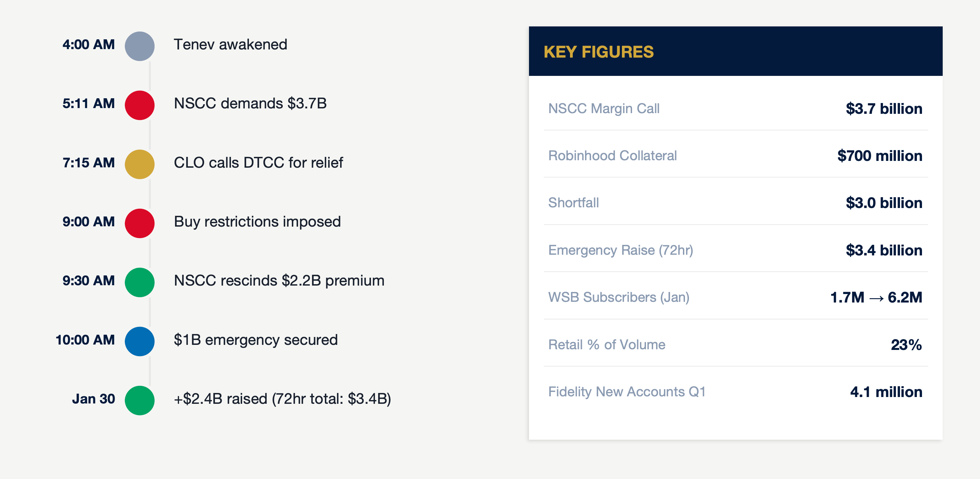Select the green 9:30 AM timeline marker

click(140, 282)
